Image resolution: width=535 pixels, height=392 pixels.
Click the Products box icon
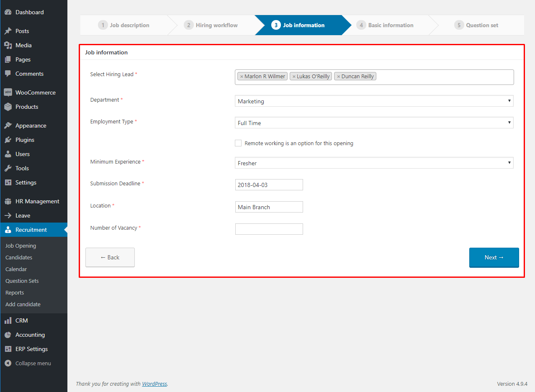(x=8, y=107)
